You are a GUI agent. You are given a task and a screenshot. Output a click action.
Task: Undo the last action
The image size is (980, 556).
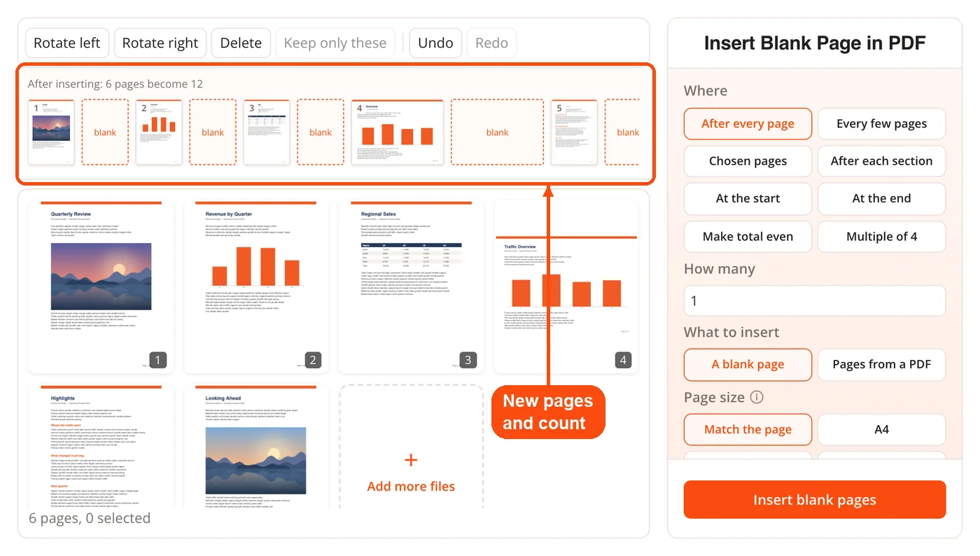435,43
